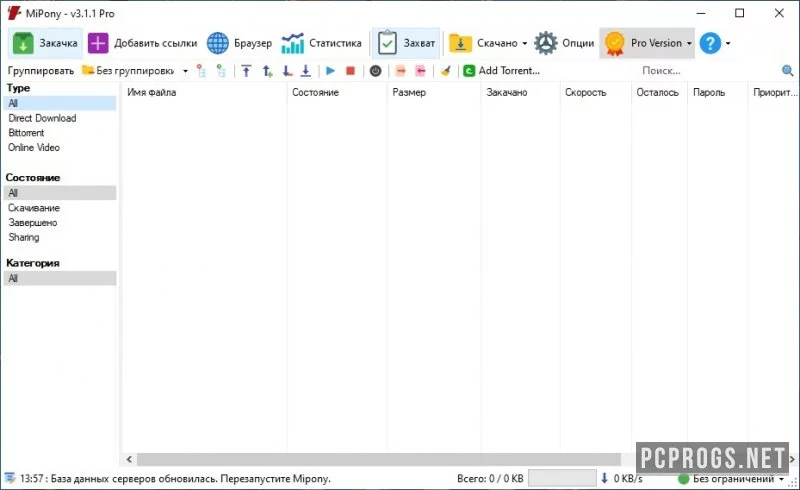Focus the Поиск search field
The width and height of the screenshot is (800, 490).
(x=709, y=71)
